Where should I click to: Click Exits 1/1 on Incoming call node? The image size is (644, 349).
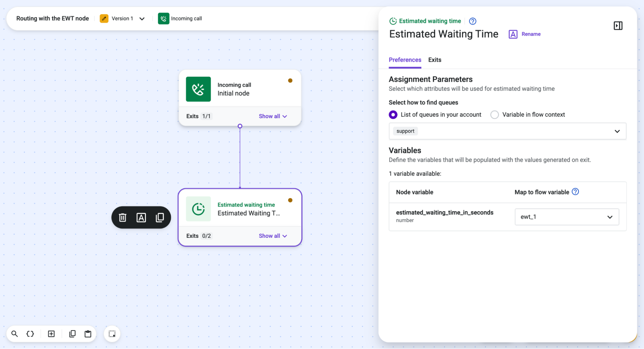(x=199, y=116)
